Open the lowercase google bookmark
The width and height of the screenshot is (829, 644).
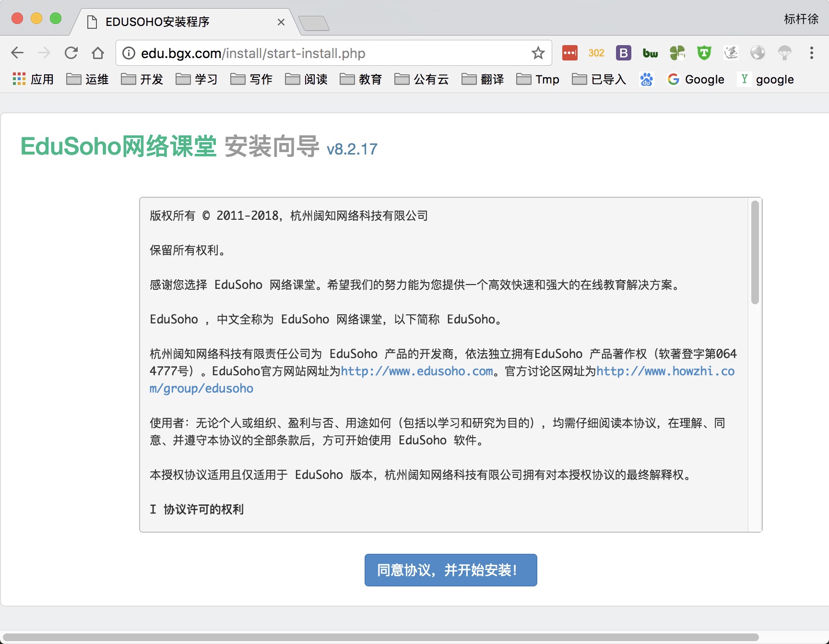(767, 79)
